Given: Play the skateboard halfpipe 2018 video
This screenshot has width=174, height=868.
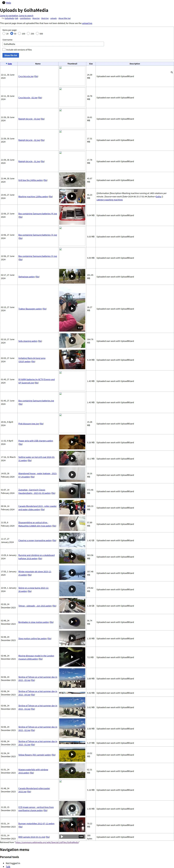Looking at the screenshot, I should (x=72, y=556).
